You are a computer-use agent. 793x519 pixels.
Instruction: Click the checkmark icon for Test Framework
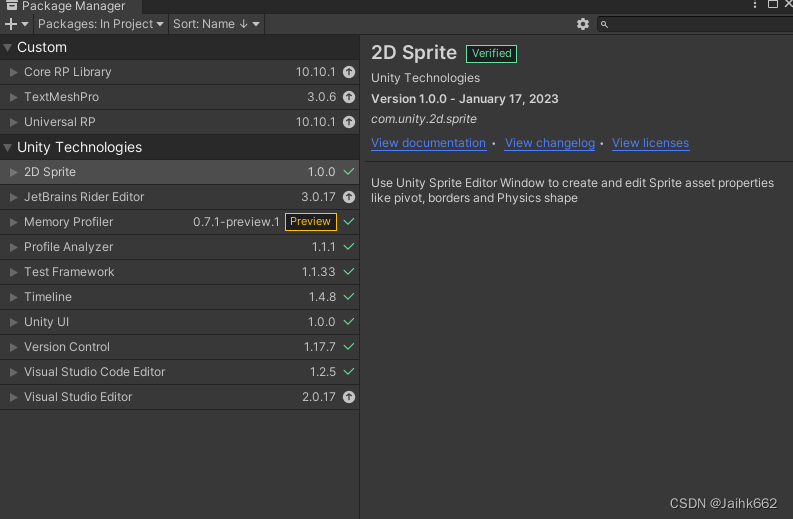point(349,272)
